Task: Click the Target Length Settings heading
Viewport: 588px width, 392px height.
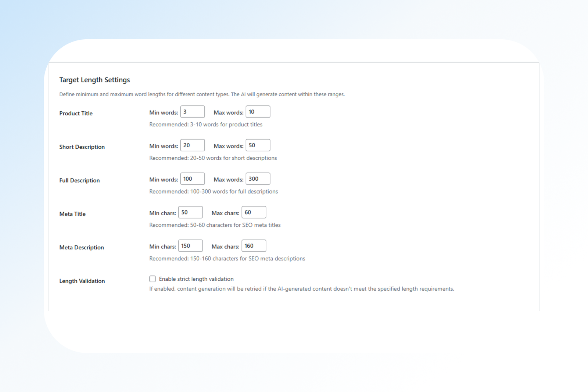Action: 94,80
